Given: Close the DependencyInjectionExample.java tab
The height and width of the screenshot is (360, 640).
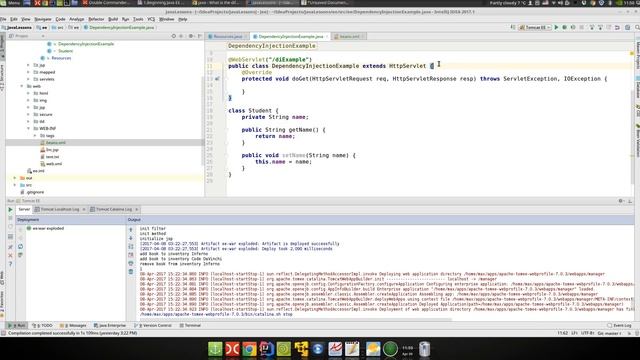Looking at the screenshot, I should [x=327, y=37].
